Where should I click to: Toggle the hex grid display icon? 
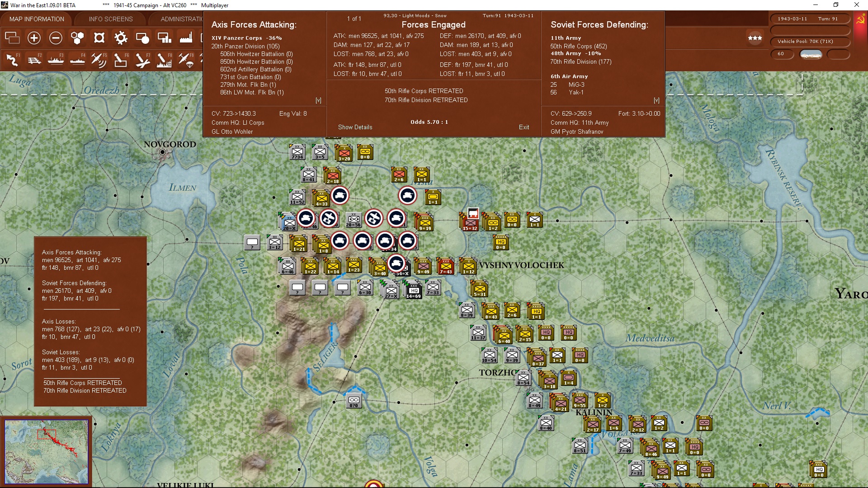click(77, 38)
